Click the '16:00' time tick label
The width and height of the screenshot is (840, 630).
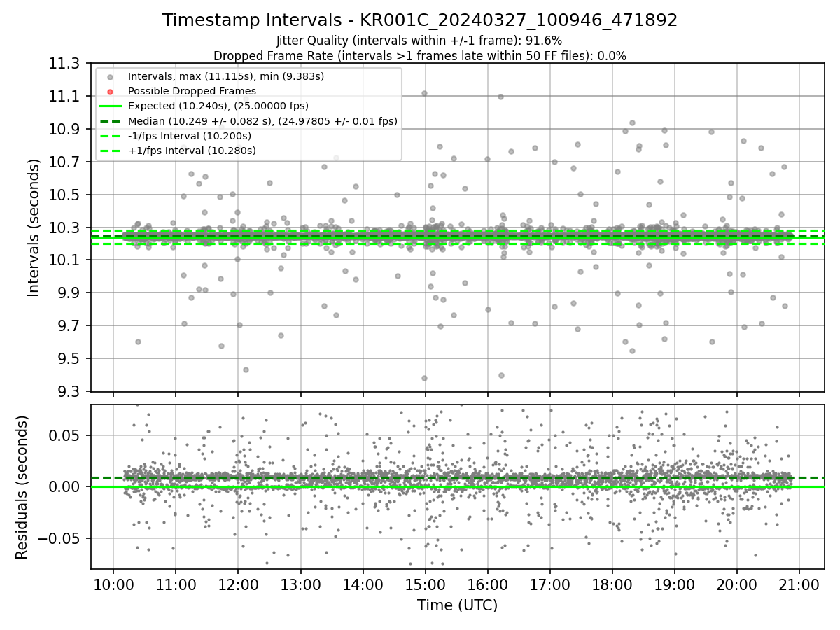point(488,584)
